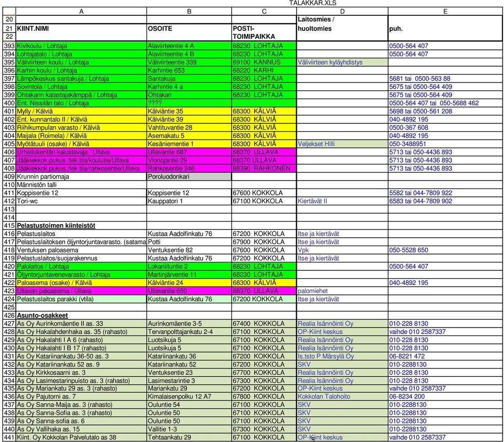Click the puh. header cell

tap(445, 28)
